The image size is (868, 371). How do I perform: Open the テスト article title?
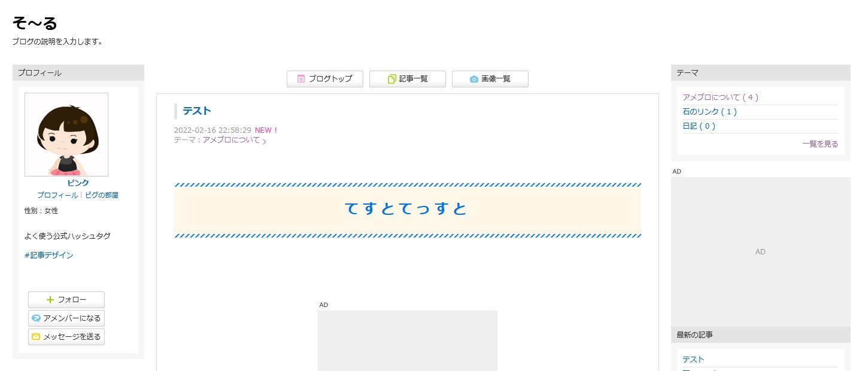[197, 111]
